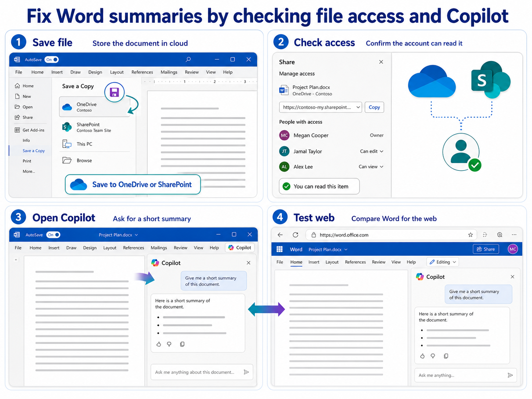
Task: Click the search icon in Save file titlebar
Action: (x=188, y=59)
